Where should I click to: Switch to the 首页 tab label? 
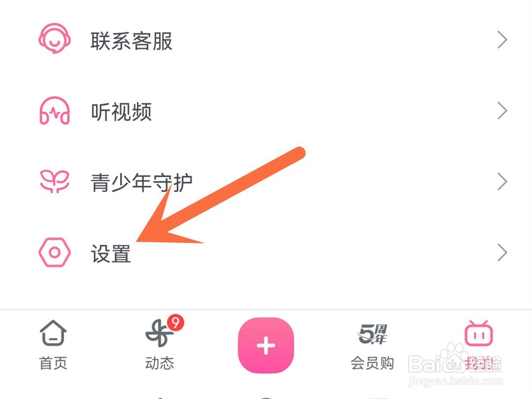coord(53,364)
